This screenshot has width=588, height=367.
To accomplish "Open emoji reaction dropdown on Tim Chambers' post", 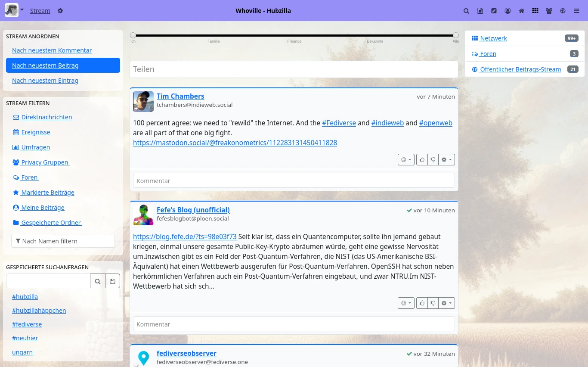I will [406, 160].
